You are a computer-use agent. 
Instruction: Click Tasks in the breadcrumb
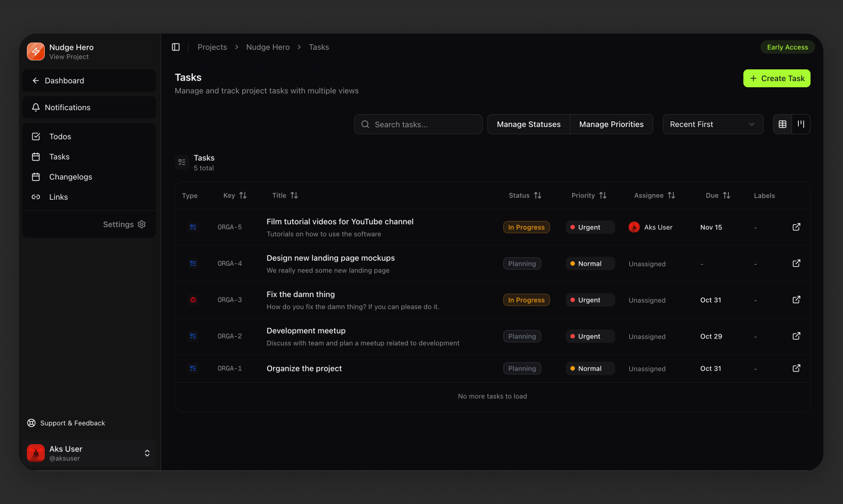point(319,47)
